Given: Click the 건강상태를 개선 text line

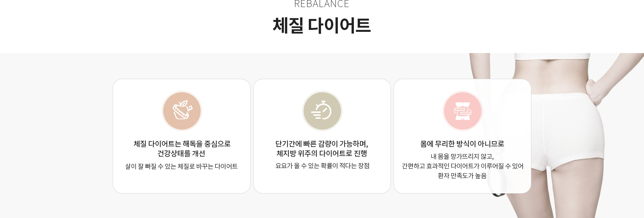Looking at the screenshot, I should 181,153.
